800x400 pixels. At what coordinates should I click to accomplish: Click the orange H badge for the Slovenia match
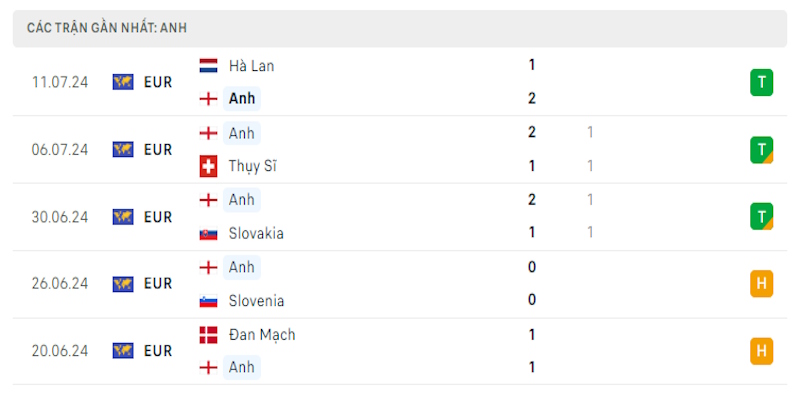[x=762, y=284]
